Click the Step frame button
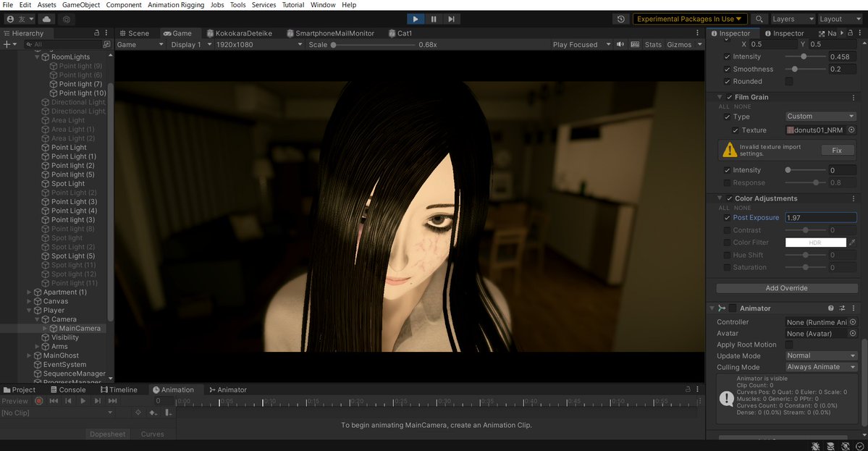Viewport: 868px width, 451px height. pyautogui.click(x=451, y=19)
